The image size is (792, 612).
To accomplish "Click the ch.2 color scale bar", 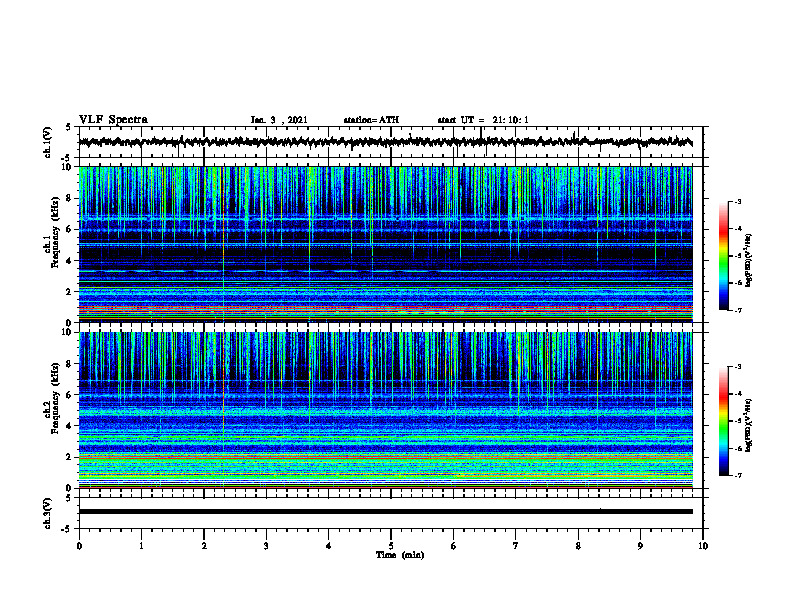I will [723, 421].
